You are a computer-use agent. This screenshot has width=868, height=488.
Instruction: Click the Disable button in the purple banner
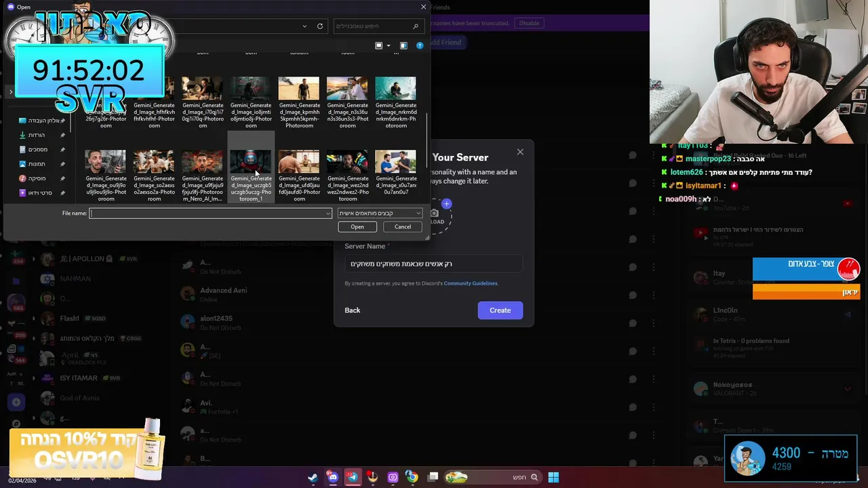[x=530, y=23]
